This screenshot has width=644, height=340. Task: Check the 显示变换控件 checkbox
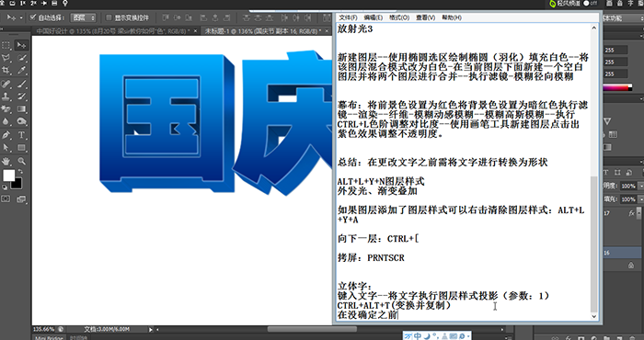click(109, 17)
